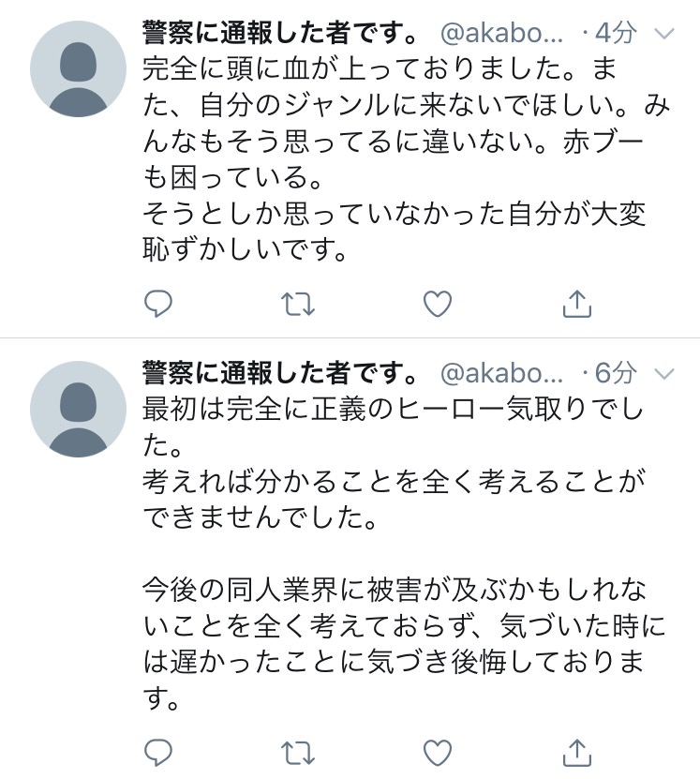The width and height of the screenshot is (700, 779).
Task: Like the 6分 tweet with heart icon
Action: (438, 753)
